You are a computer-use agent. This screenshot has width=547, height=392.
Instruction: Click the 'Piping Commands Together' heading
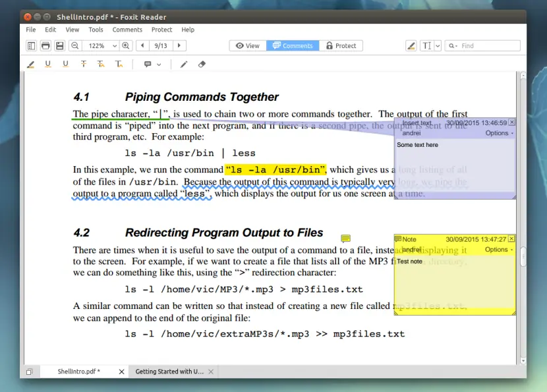202,97
